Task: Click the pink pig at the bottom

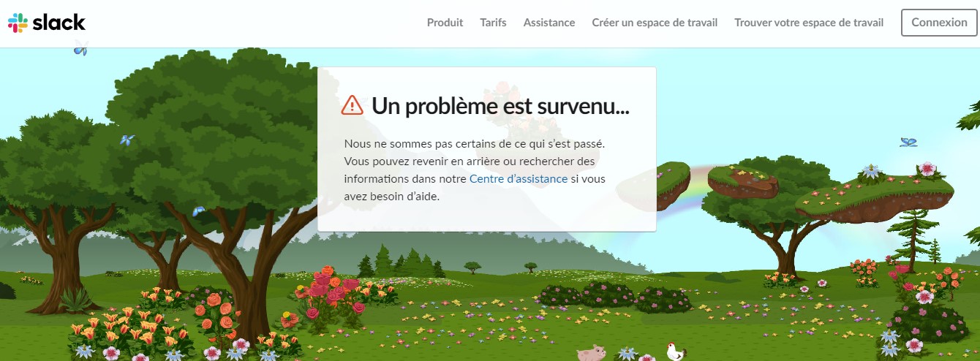Action: click(591, 354)
